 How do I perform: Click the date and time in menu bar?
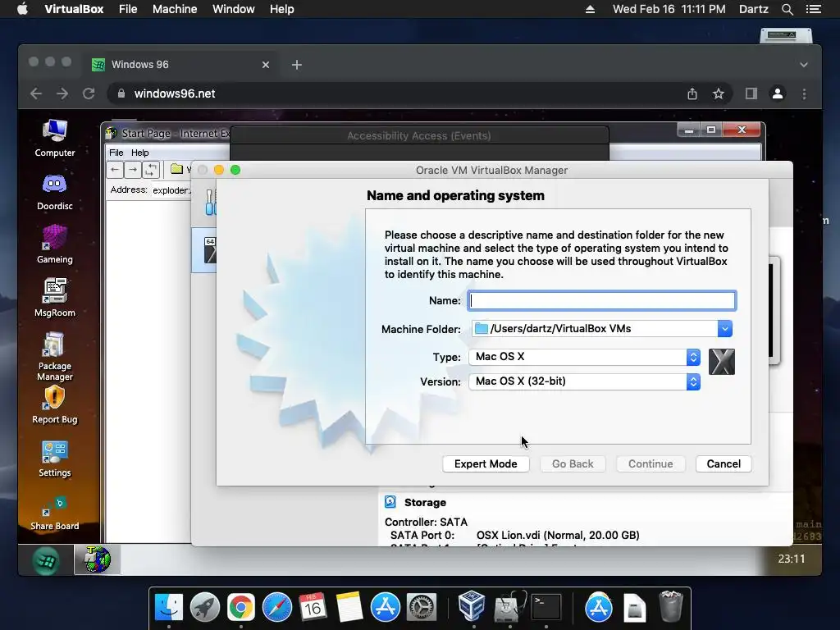tap(669, 9)
